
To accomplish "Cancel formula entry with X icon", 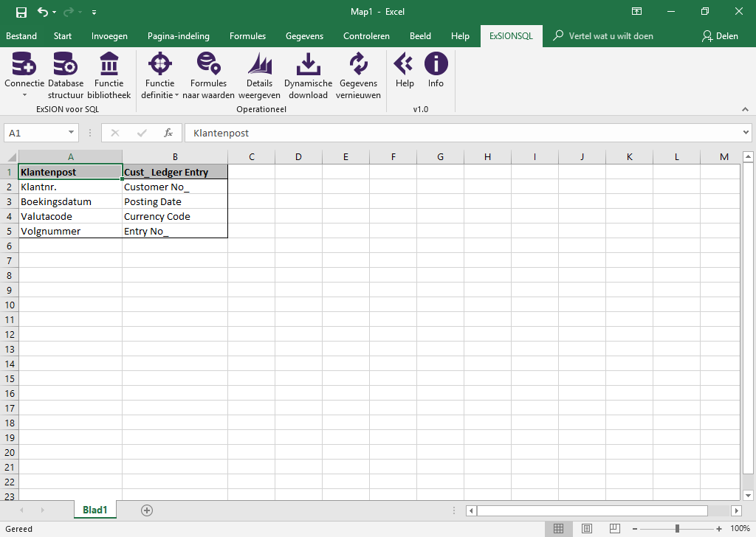I will pyautogui.click(x=114, y=133).
